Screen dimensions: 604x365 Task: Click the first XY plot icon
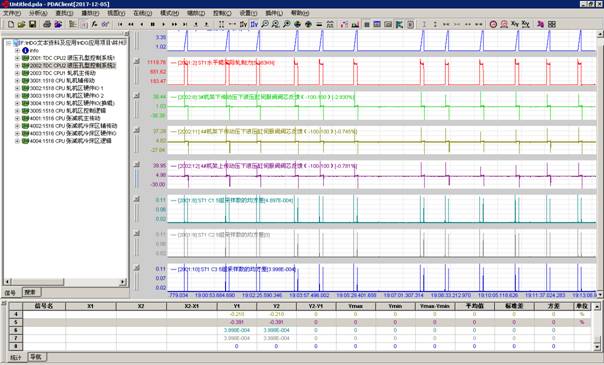pyautogui.click(x=515, y=24)
